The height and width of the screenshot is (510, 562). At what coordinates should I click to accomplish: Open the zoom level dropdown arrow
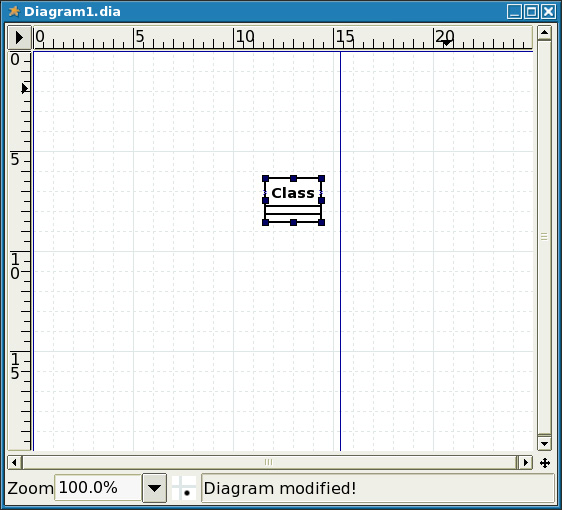[x=154, y=488]
